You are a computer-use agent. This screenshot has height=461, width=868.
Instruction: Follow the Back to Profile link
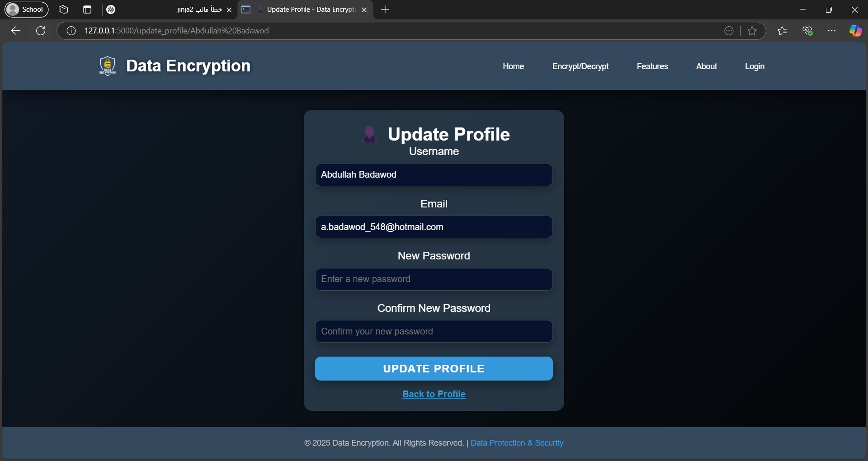[x=434, y=394]
